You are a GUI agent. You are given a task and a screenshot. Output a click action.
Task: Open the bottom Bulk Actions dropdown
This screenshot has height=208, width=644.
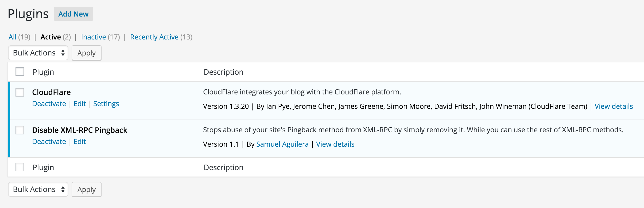[38, 189]
